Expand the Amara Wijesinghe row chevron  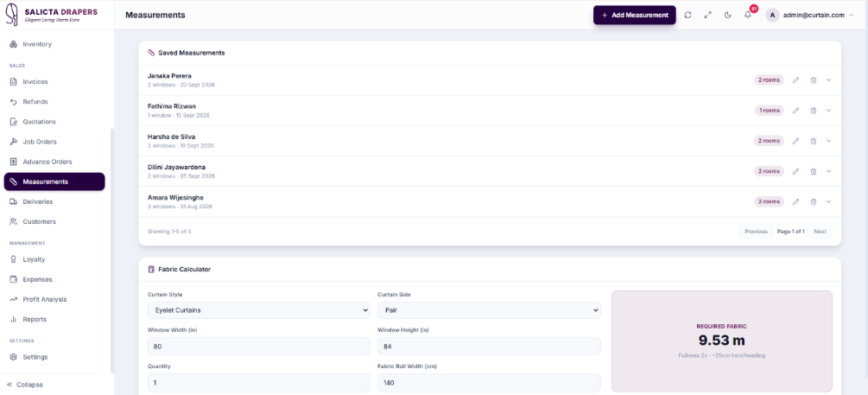(828, 201)
